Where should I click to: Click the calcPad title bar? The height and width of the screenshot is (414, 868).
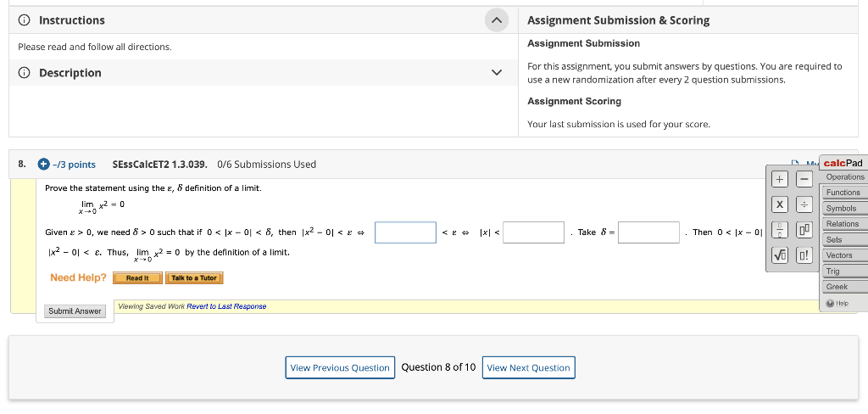click(843, 163)
